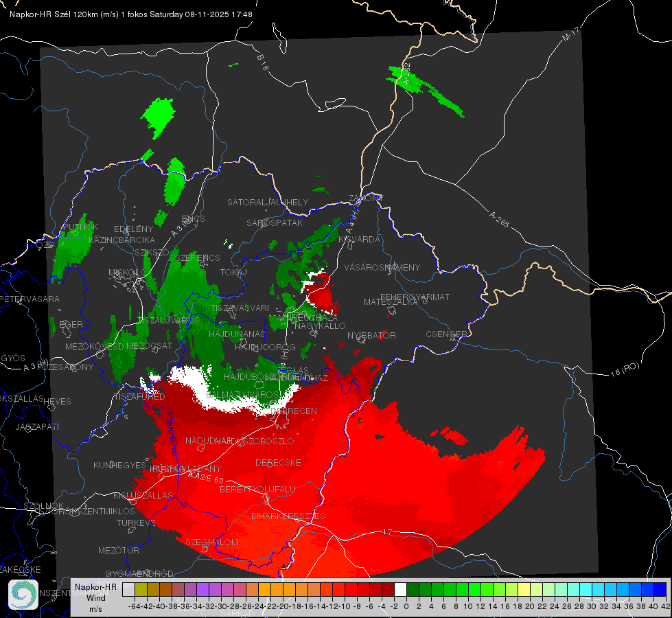Select the JÁSZAPÁTI label
Screen dimensions: 672x618
[x=37, y=426]
